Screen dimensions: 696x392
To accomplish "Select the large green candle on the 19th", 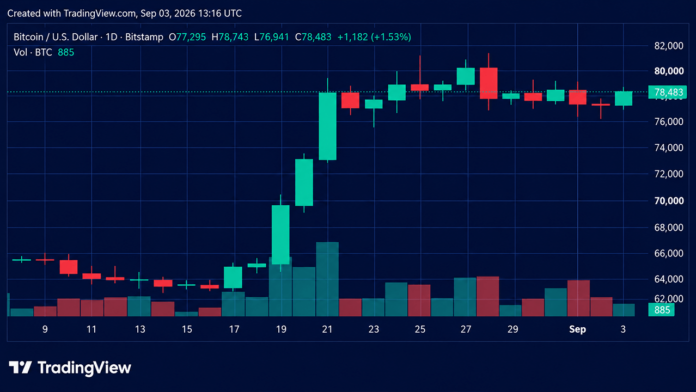I will point(281,235).
